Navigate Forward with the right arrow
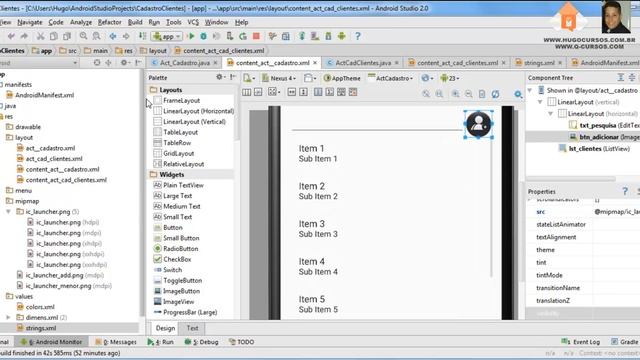This screenshot has height=360, width=640. (126, 36)
